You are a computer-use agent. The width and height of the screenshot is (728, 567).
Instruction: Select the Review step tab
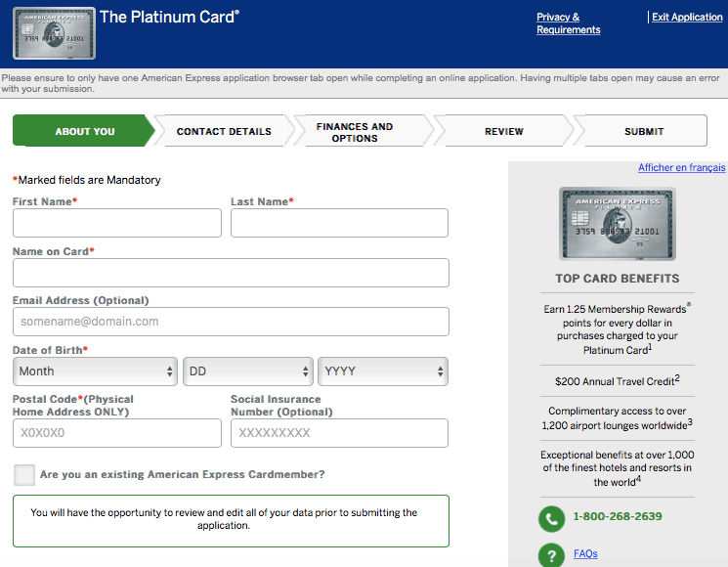tap(503, 131)
